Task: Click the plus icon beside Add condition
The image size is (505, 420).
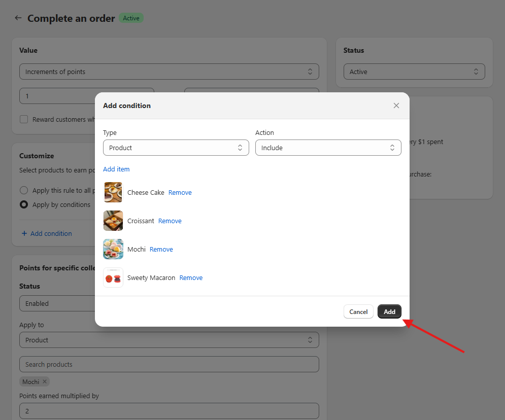Action: pos(24,234)
